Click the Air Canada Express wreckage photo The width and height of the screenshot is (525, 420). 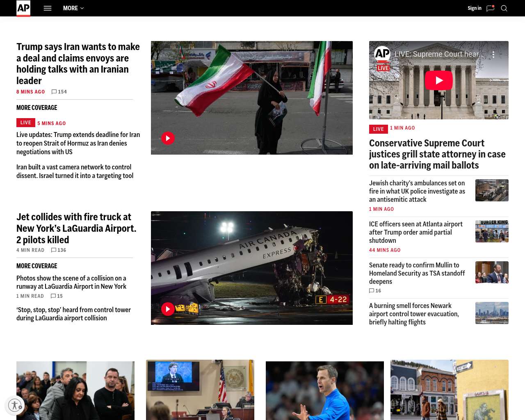(x=252, y=268)
